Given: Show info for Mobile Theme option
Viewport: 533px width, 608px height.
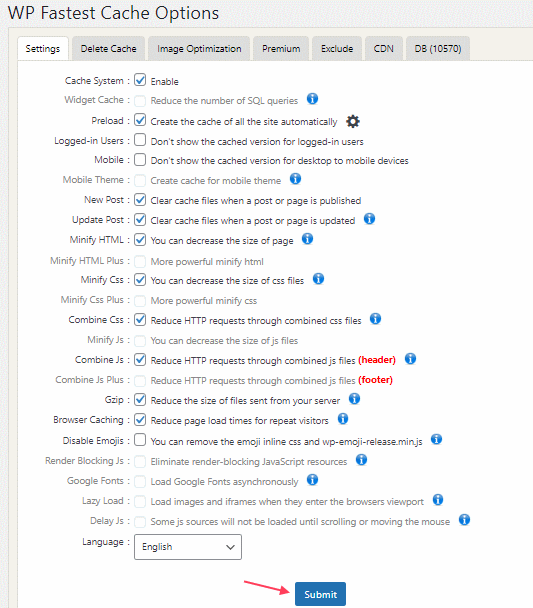Looking at the screenshot, I should tap(295, 179).
